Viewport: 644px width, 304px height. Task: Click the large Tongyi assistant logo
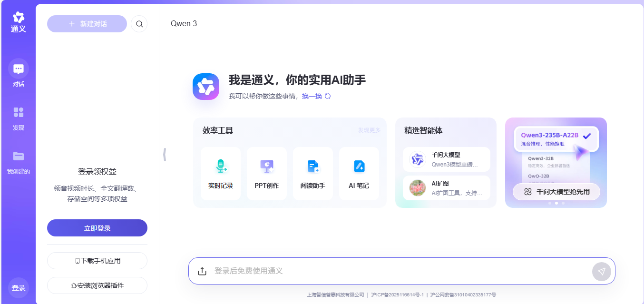pyautogui.click(x=206, y=87)
